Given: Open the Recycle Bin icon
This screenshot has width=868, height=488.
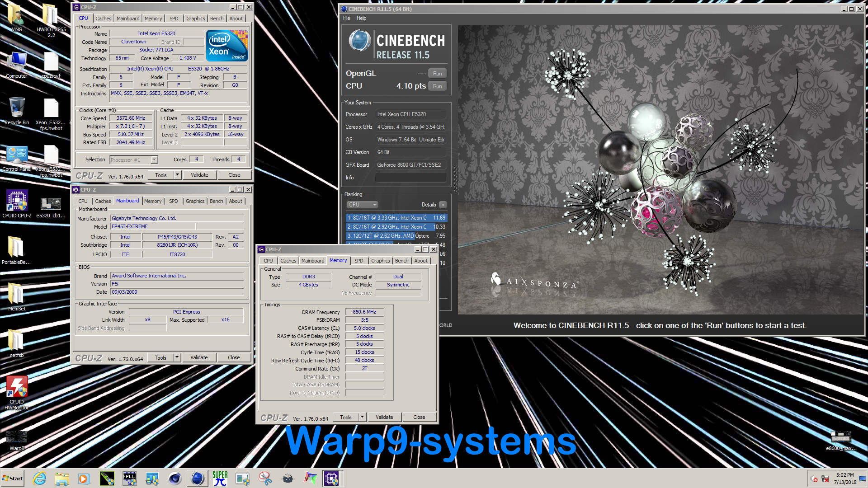Looking at the screenshot, I should click(17, 111).
